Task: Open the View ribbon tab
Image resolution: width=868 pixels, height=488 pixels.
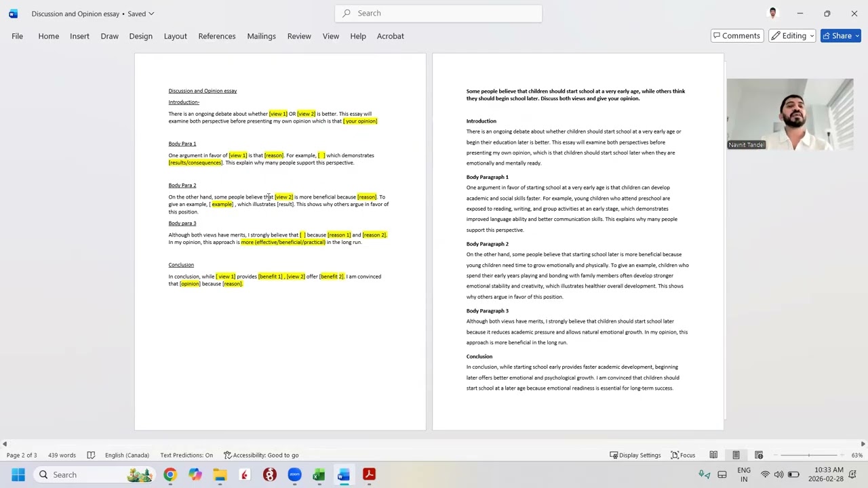Action: [x=331, y=36]
